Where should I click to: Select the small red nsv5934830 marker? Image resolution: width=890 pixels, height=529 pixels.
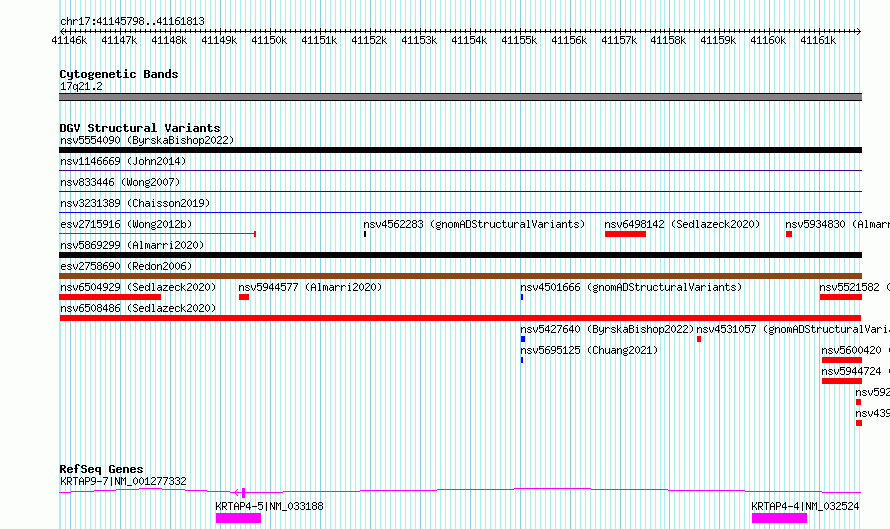[789, 234]
